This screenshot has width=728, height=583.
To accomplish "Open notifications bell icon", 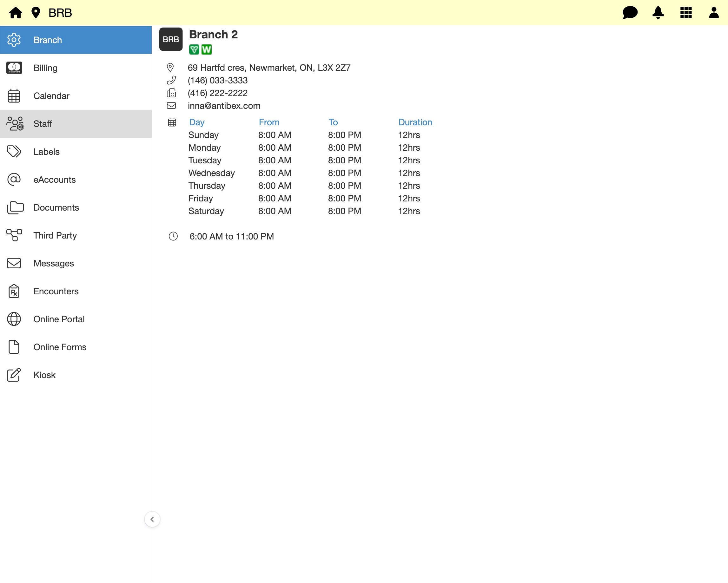I will tap(658, 13).
